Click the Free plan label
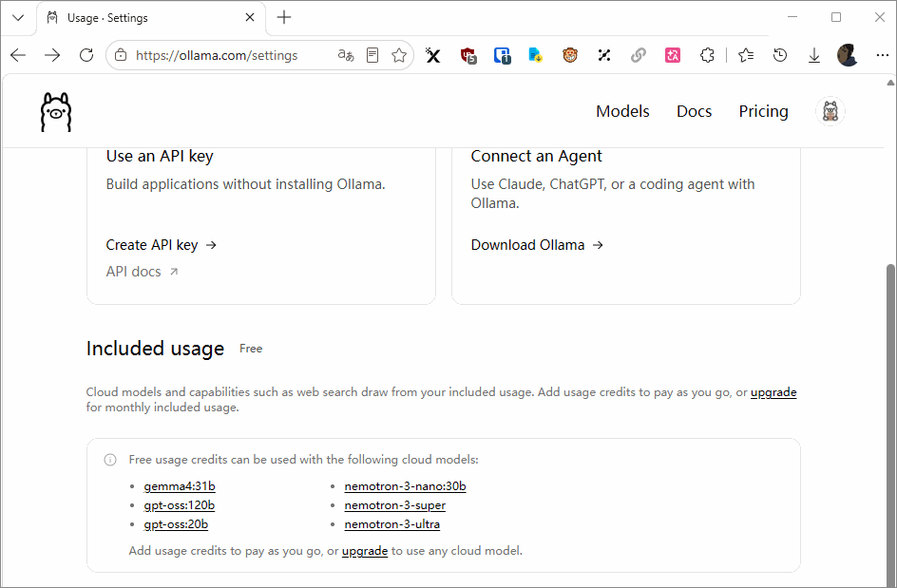The image size is (897, 588). point(251,349)
